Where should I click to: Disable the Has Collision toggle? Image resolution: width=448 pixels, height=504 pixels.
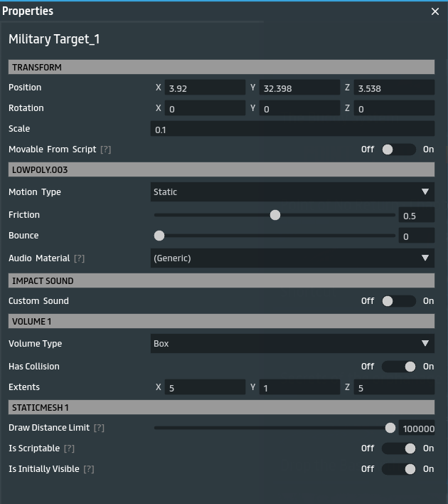coord(399,367)
